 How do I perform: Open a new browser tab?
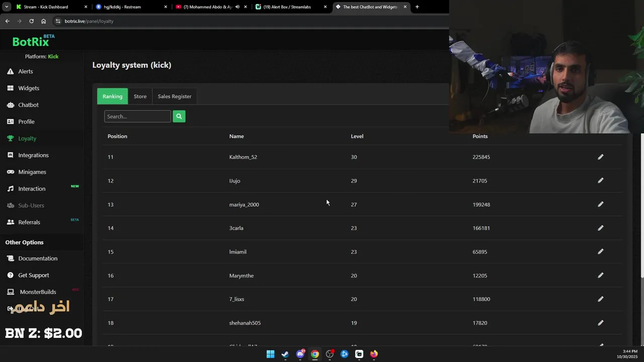coord(417,7)
